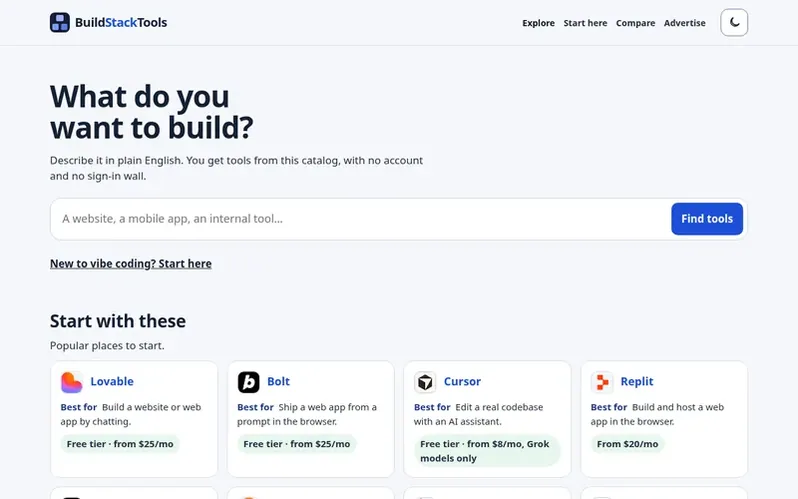Click Cursor's Free tier Grok models badge
Screen dimensions: 798x499
coord(487,451)
